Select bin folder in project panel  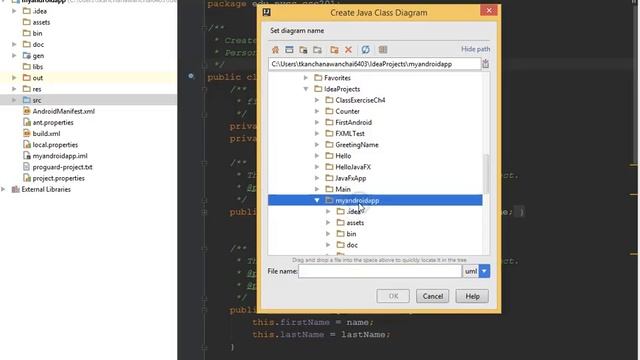pyautogui.click(x=37, y=33)
